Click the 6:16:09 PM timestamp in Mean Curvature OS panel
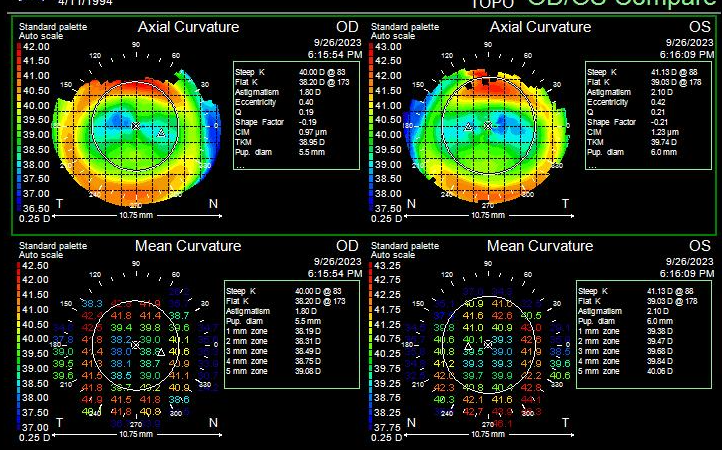This screenshot has height=450, width=722. pos(687,274)
